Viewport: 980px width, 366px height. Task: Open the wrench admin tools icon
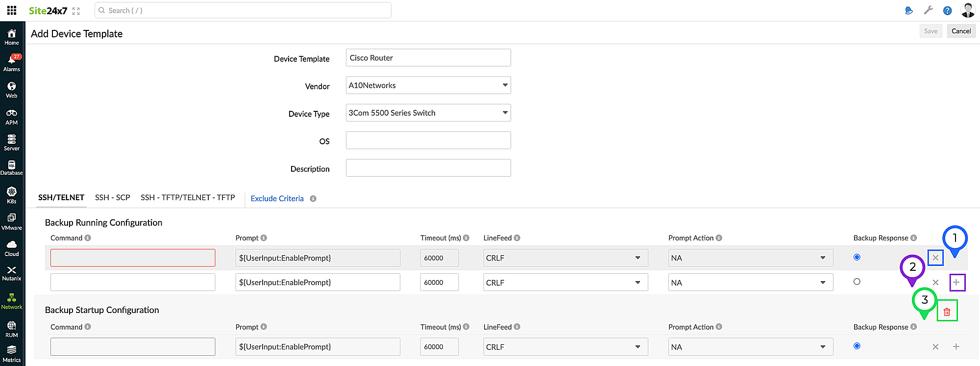(928, 11)
